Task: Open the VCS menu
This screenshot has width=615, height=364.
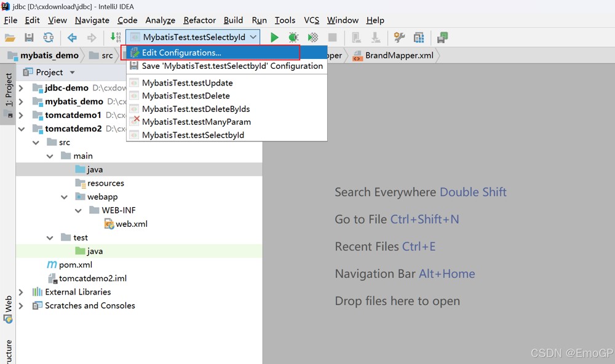Action: (x=311, y=20)
